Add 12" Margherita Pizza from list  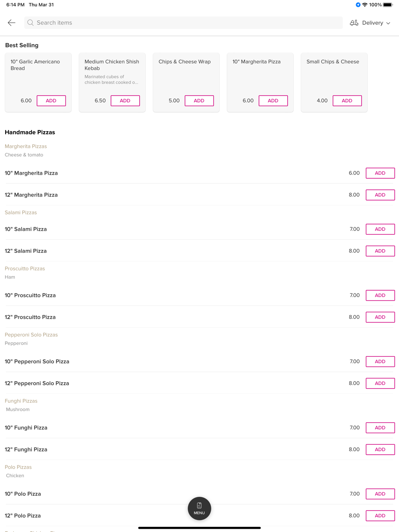380,195
